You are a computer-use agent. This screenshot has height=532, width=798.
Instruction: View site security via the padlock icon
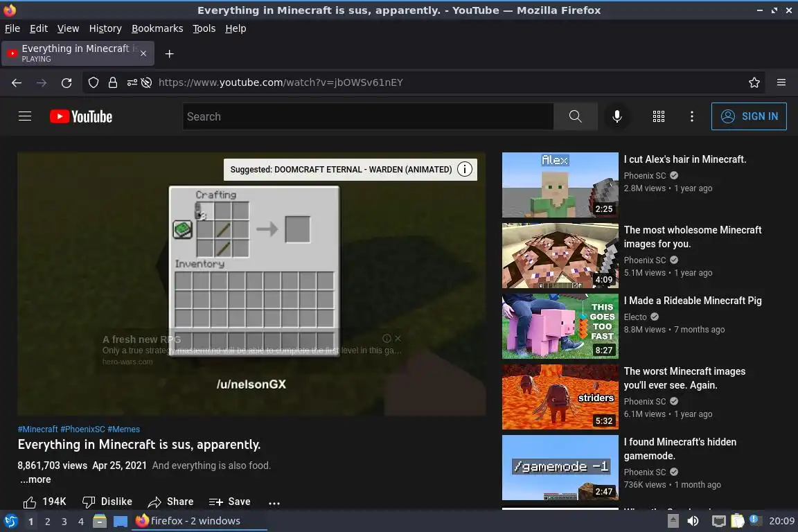pyautogui.click(x=113, y=82)
